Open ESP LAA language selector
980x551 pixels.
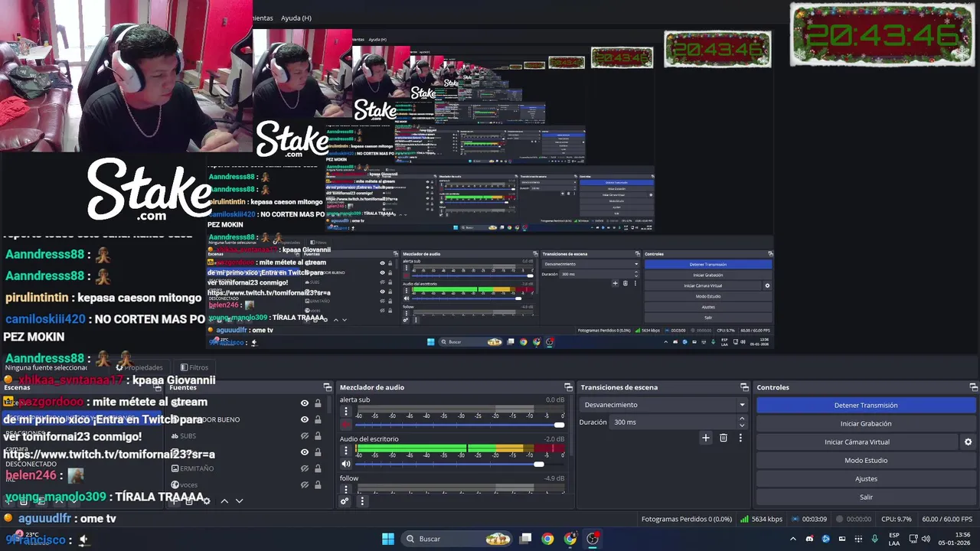coord(894,539)
